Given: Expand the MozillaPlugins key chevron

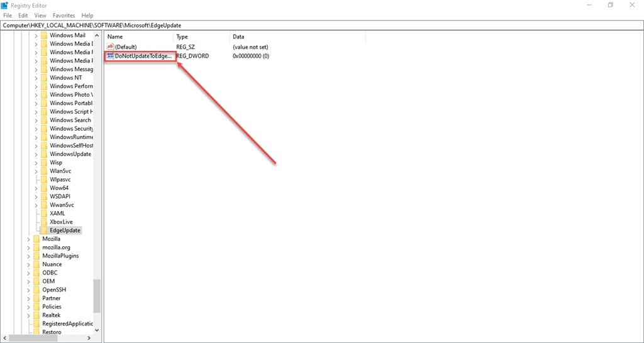Looking at the screenshot, I should [28, 256].
